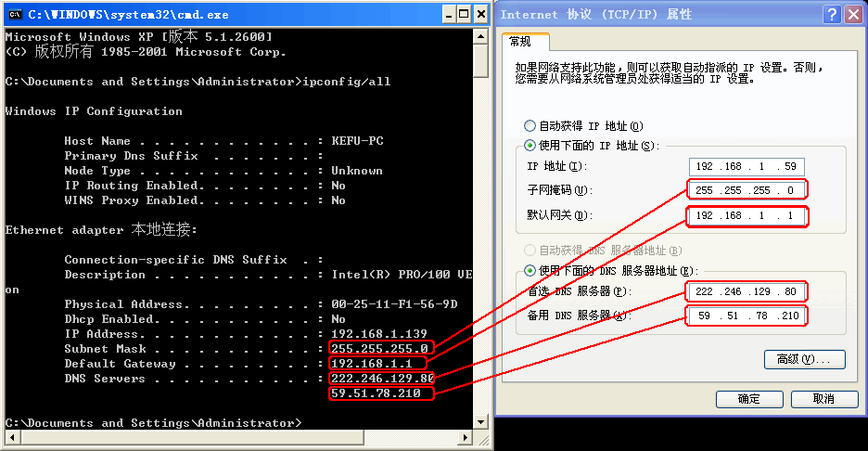Minimize the cmd.exe window

pos(449,15)
